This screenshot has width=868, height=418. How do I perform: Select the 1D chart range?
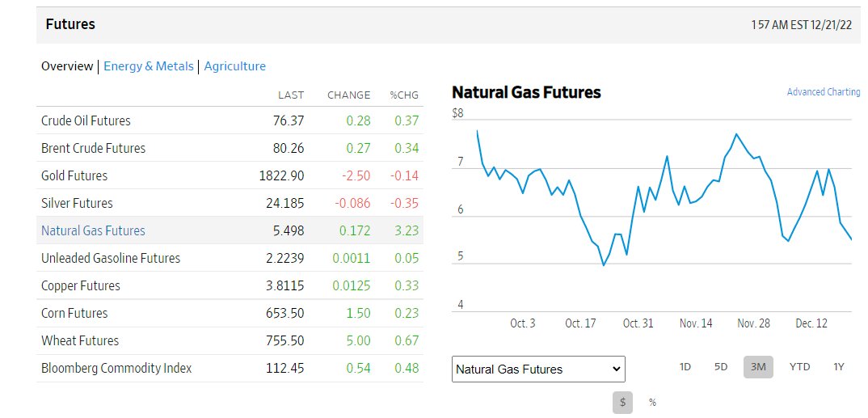coord(685,366)
